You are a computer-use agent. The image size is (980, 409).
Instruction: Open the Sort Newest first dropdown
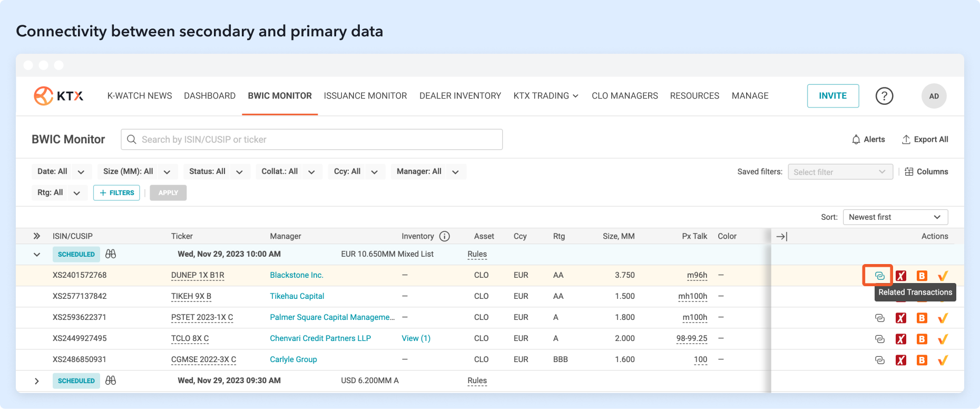coord(895,217)
